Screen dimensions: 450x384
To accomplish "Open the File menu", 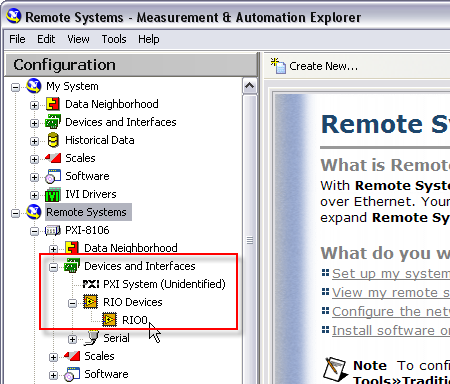I will 17,39.
